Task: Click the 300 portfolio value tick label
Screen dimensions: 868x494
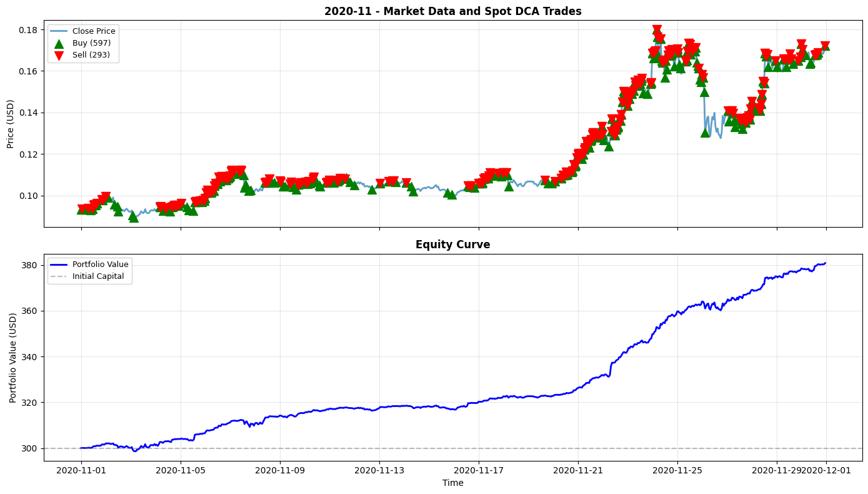Action: [31, 448]
